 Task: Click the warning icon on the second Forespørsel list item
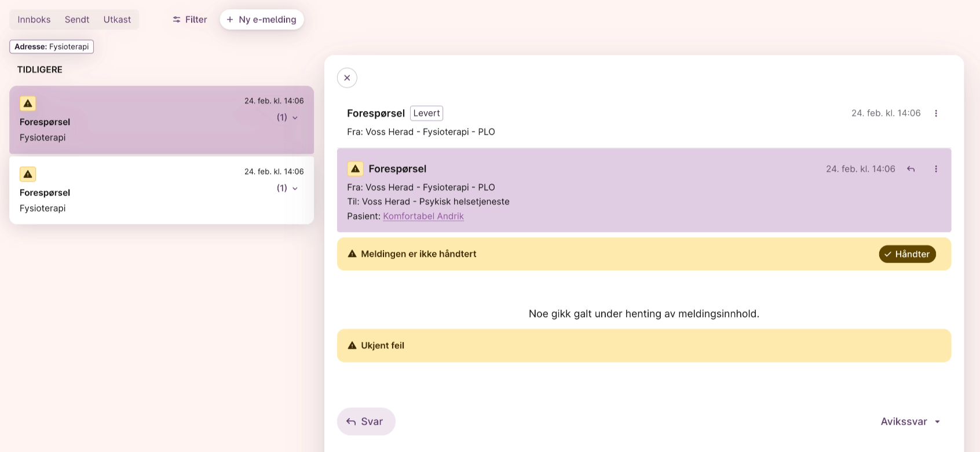pos(28,174)
